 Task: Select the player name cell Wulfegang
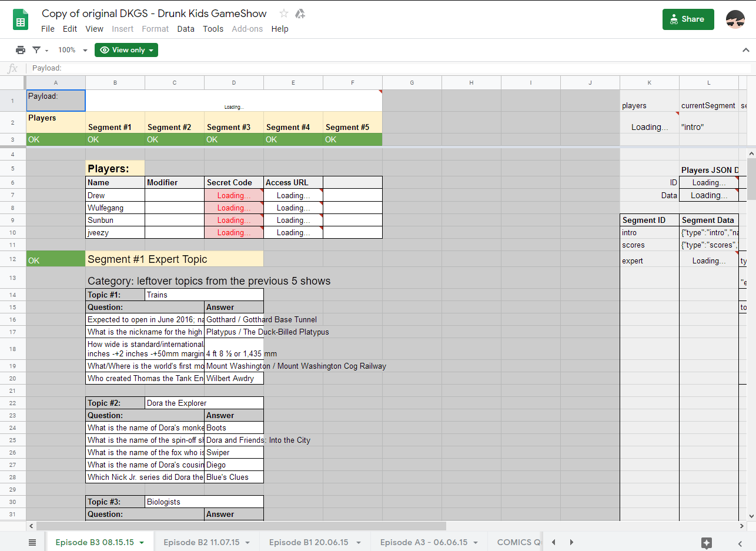pyautogui.click(x=115, y=208)
